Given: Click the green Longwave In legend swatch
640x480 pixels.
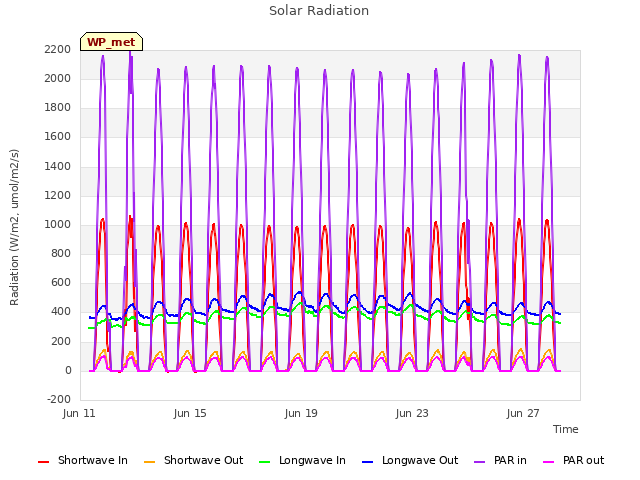Looking at the screenshot, I should (264, 462).
